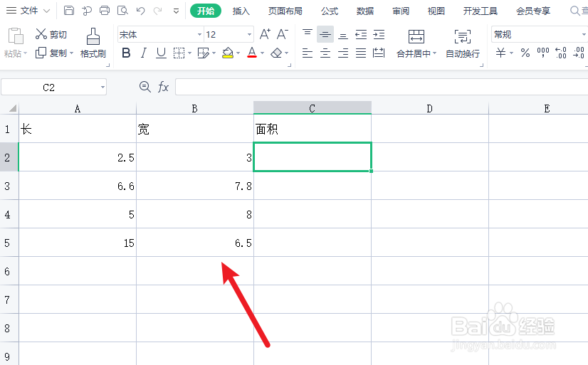Open the 数据 tab

tap(365, 11)
